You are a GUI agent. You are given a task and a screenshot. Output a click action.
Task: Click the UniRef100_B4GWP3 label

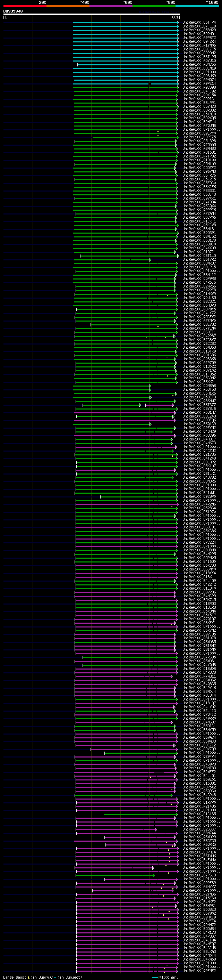(199, 764)
